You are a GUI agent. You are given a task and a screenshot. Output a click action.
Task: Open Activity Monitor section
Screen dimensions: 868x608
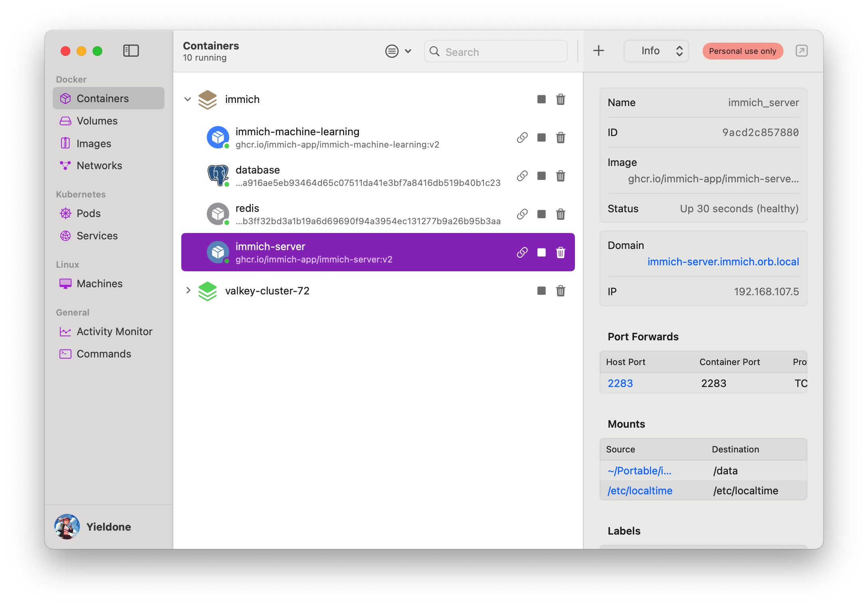(x=114, y=332)
